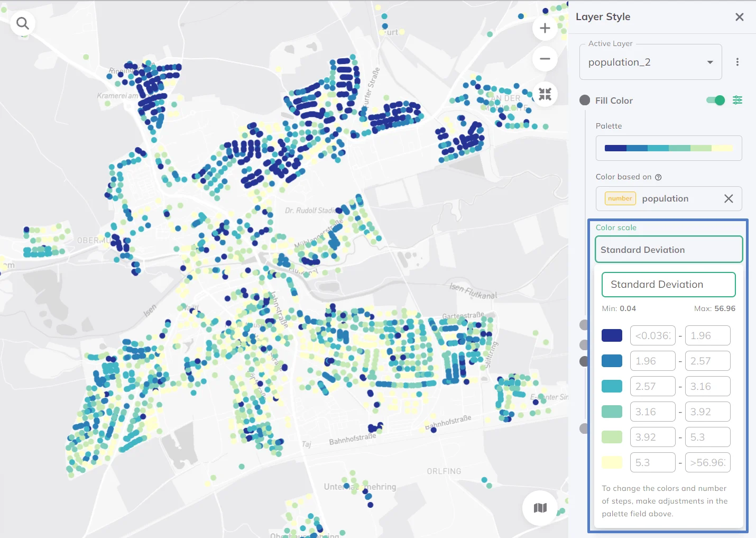Edit the upper bound value 5.3
This screenshot has width=756, height=538.
pyautogui.click(x=708, y=437)
